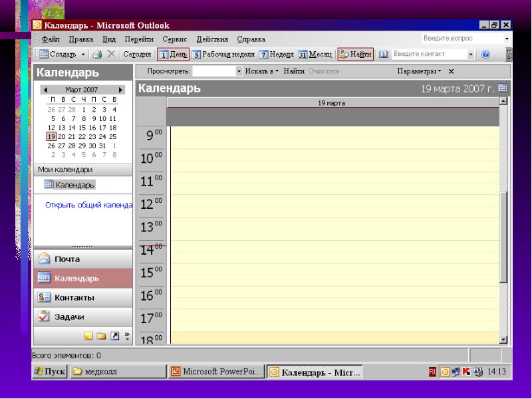Click scroll down arrow in calendar
This screenshot has width=532, height=399.
[x=503, y=339]
